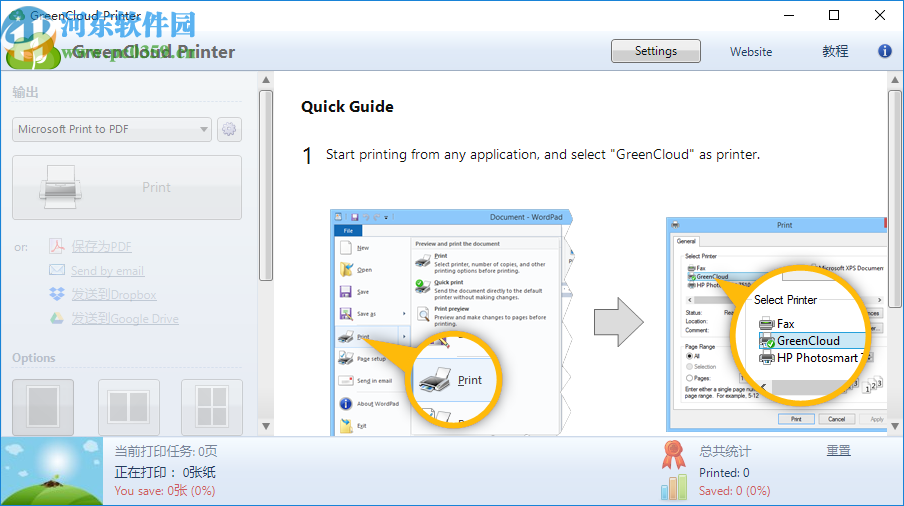
Task: Click Quick Guide scroll down arrow
Action: 895,426
